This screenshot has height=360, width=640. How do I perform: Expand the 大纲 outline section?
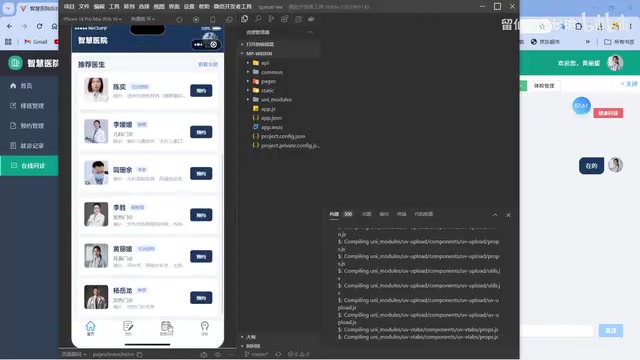251,337
